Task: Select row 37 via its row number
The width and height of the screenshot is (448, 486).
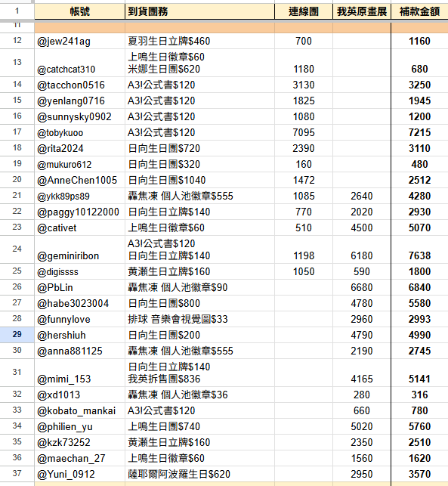Action: [17, 474]
